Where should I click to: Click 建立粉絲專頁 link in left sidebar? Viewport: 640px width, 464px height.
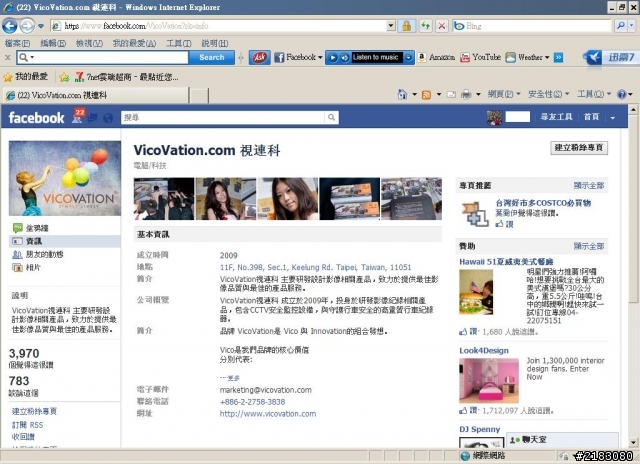point(34,411)
